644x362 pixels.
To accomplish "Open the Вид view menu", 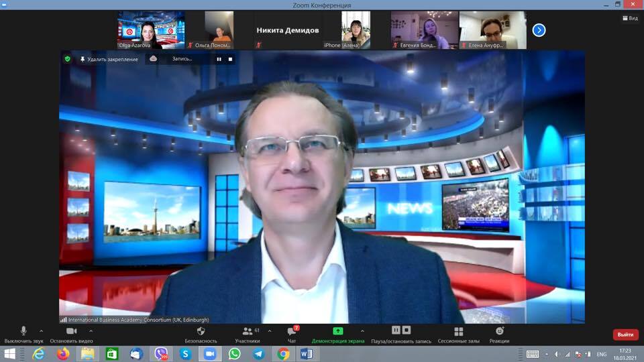I will pyautogui.click(x=629, y=19).
